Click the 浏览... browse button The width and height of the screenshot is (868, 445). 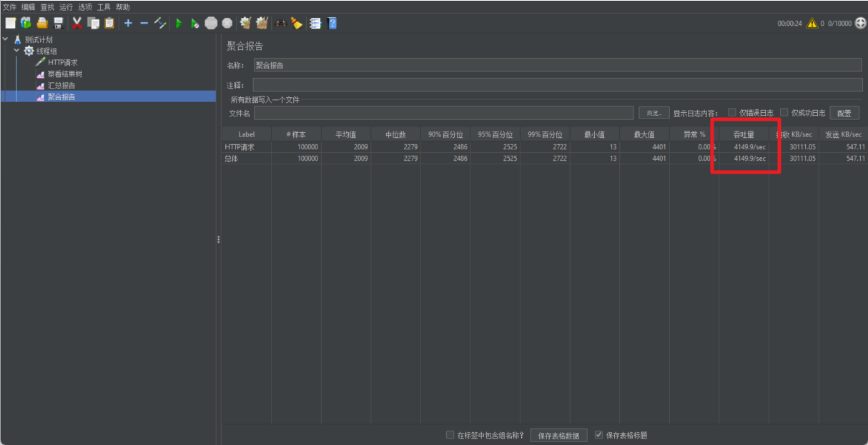coord(654,113)
